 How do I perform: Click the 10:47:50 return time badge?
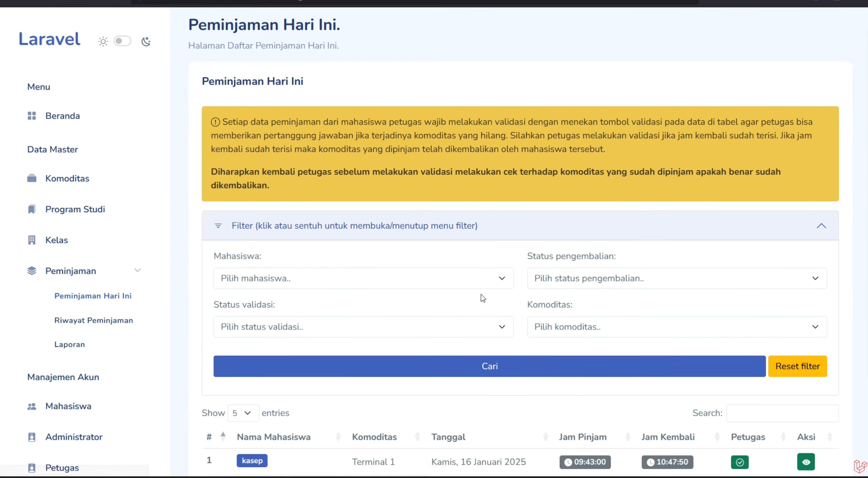(667, 462)
